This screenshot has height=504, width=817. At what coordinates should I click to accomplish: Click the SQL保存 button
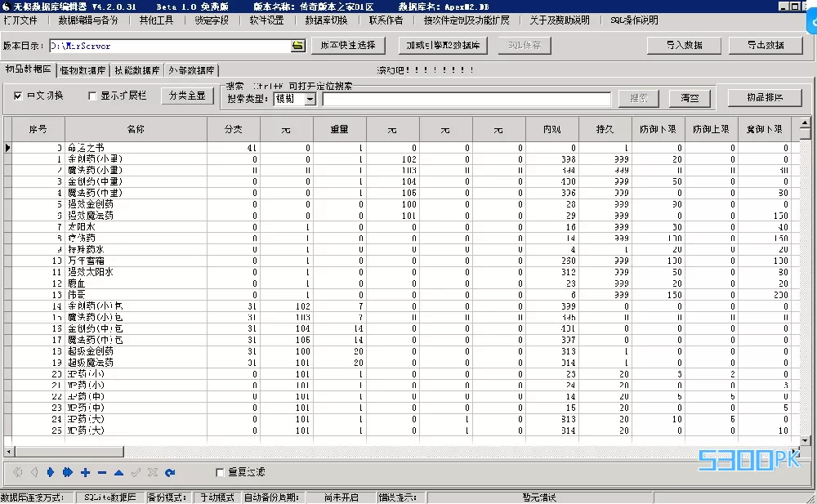tap(525, 46)
